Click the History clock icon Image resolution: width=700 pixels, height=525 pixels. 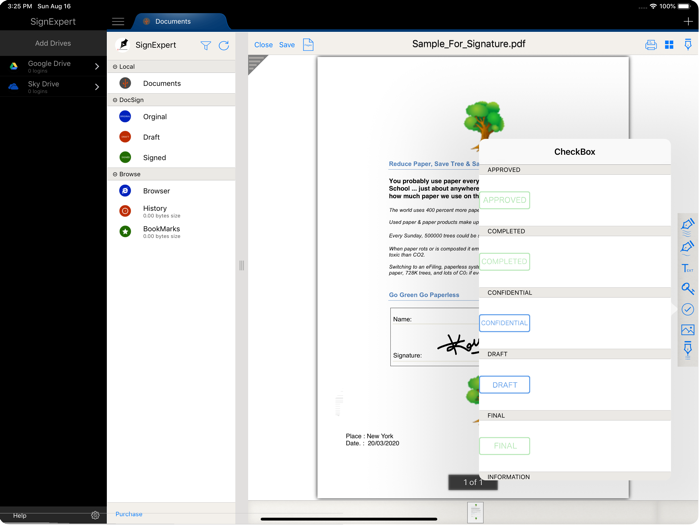pos(125,211)
